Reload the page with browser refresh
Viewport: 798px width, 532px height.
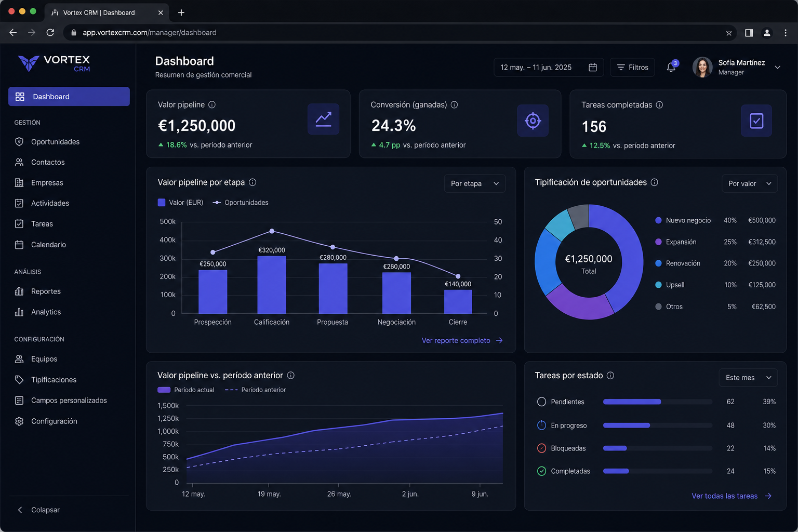point(50,33)
